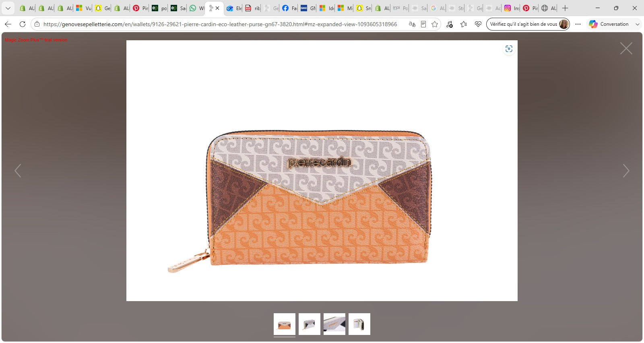Open the Copilot Conversation button
Image resolution: width=644 pixels, height=343 pixels.
pos(609,24)
